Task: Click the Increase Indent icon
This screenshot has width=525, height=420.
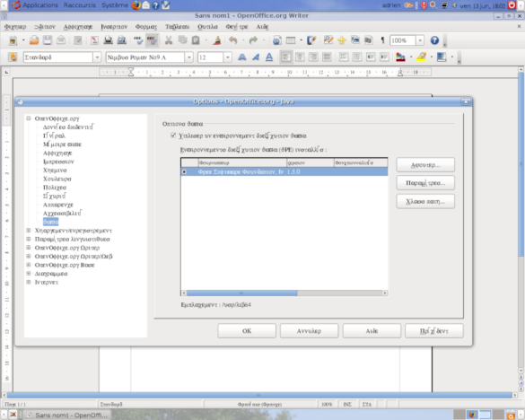Action: (384, 57)
